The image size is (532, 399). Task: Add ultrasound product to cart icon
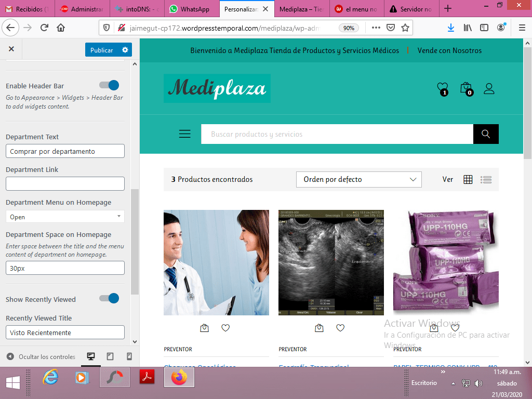(x=319, y=328)
